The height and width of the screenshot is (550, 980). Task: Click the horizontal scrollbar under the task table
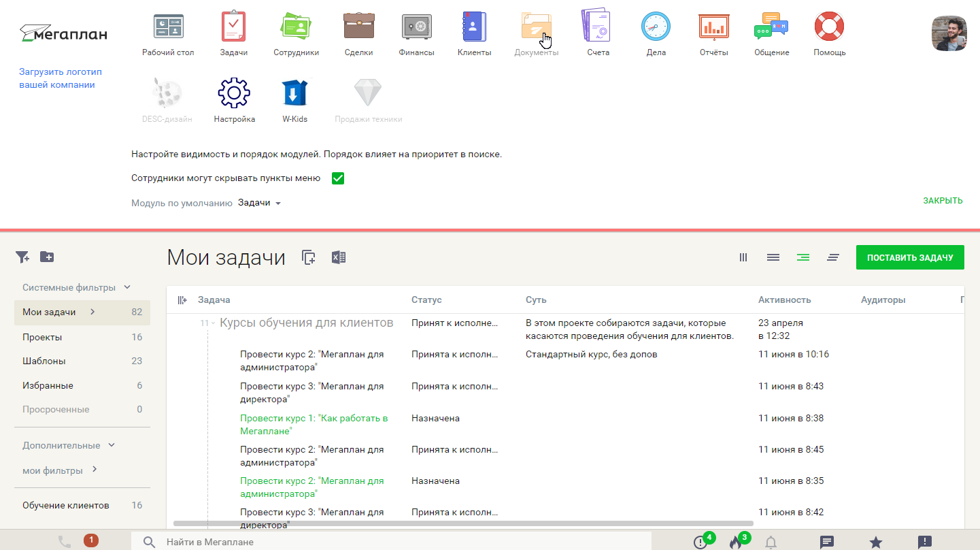tap(463, 523)
